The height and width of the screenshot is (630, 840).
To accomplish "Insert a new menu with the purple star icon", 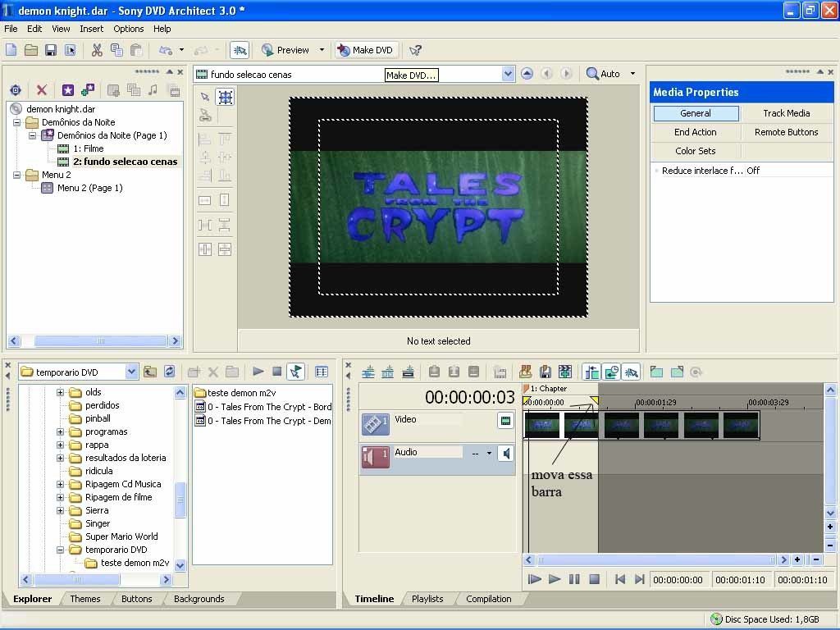I will click(67, 90).
